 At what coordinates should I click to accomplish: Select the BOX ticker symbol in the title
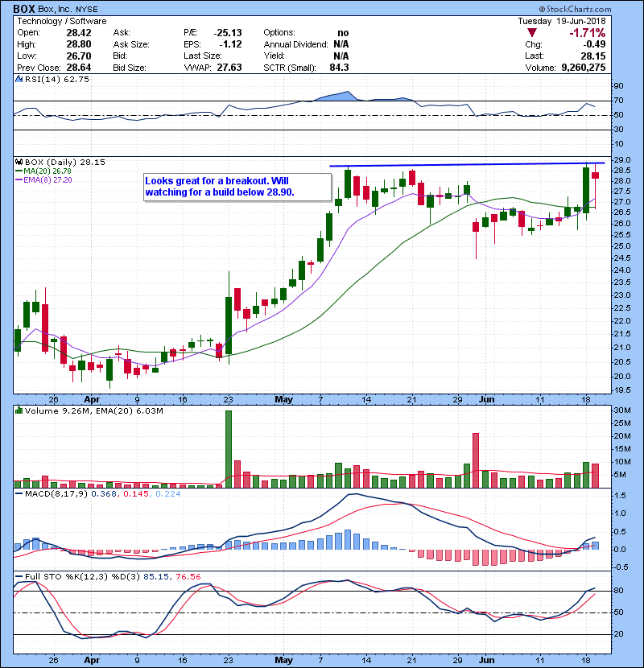(24, 9)
